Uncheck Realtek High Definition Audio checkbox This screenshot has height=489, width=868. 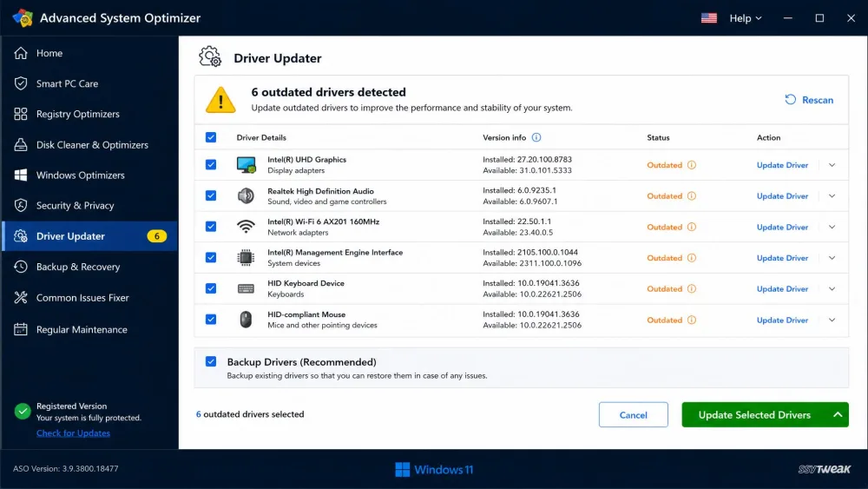click(211, 195)
